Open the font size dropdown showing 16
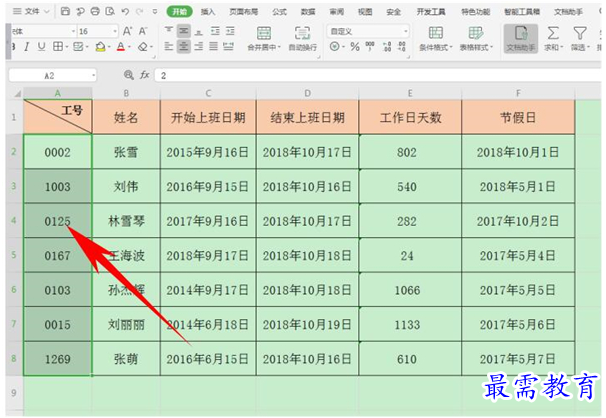Screen dimensions: 606x418 (x=115, y=31)
